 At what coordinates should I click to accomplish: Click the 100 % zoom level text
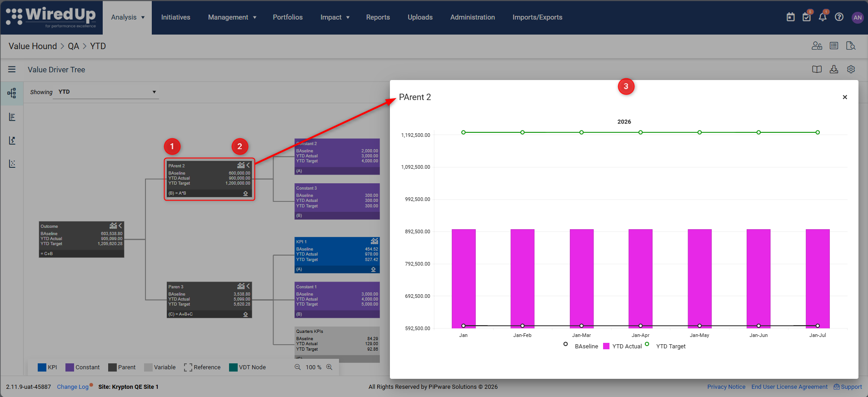pyautogui.click(x=314, y=367)
